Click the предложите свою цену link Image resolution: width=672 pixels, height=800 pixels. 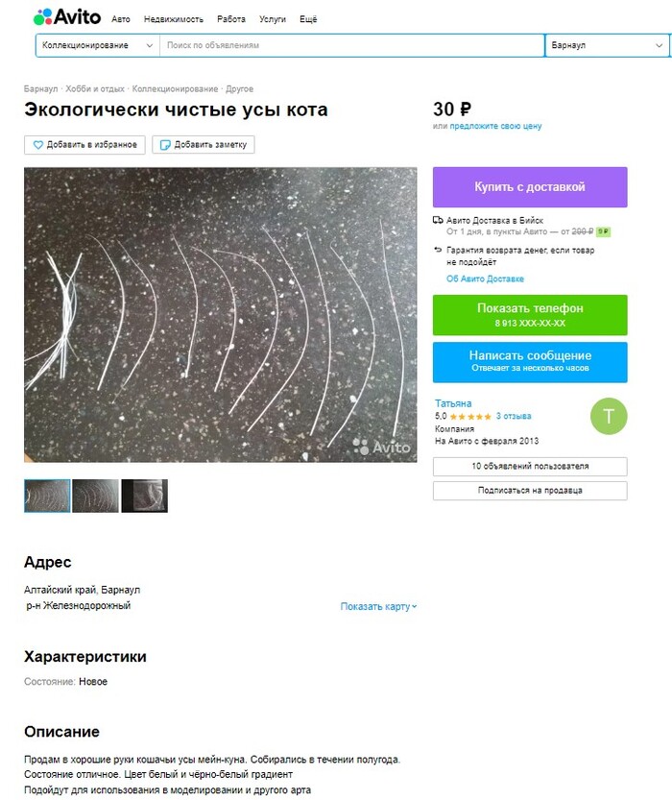[x=495, y=126]
